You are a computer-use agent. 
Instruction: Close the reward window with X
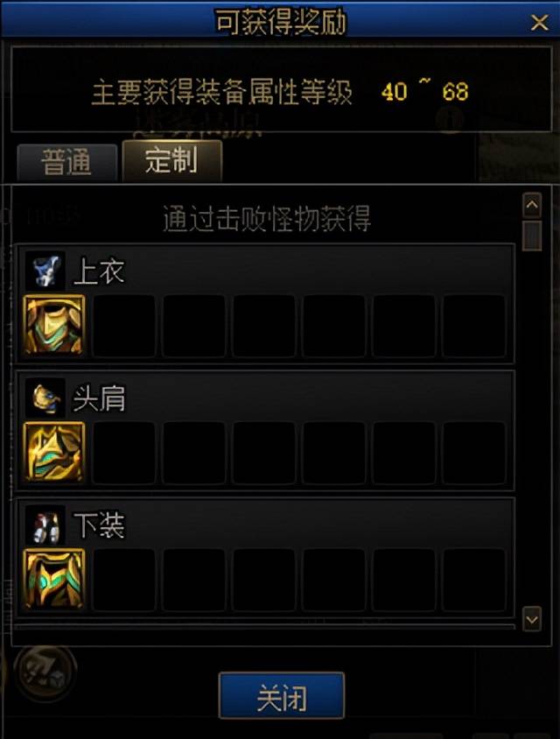(x=539, y=22)
